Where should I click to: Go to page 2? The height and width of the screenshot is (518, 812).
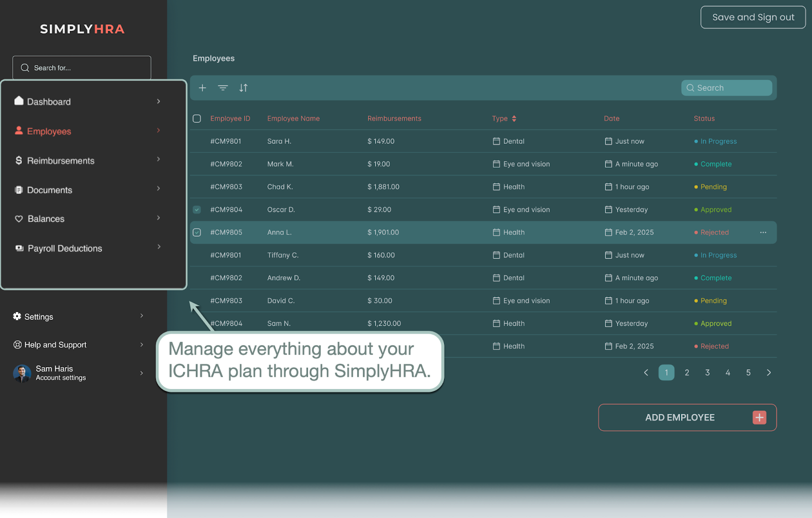pos(687,373)
